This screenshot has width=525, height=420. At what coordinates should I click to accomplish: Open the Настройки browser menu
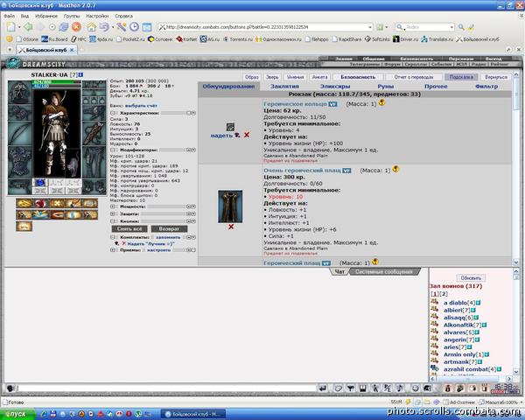[97, 16]
